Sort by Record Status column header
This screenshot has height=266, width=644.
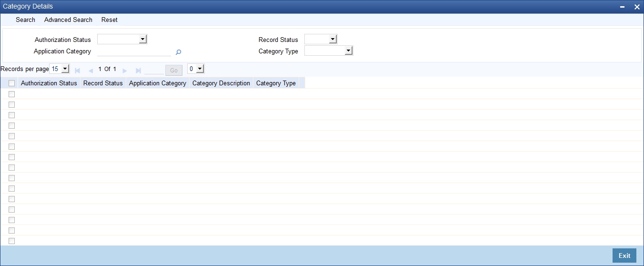(103, 83)
